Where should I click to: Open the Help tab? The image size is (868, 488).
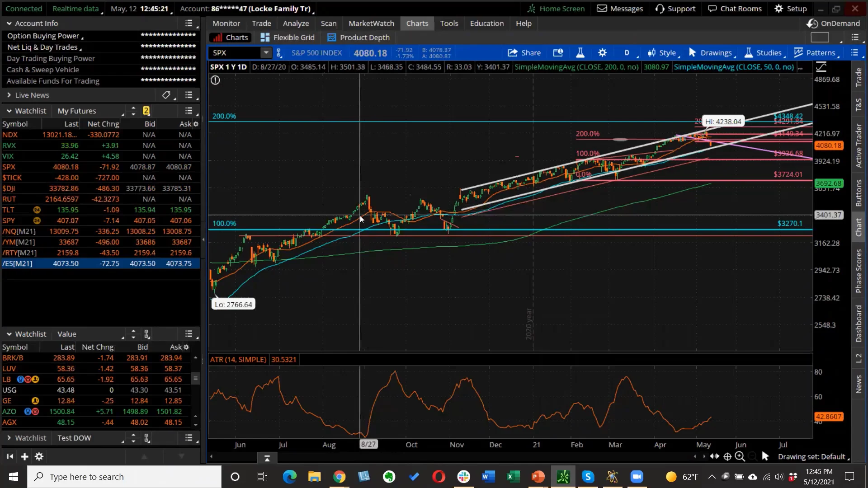point(524,23)
